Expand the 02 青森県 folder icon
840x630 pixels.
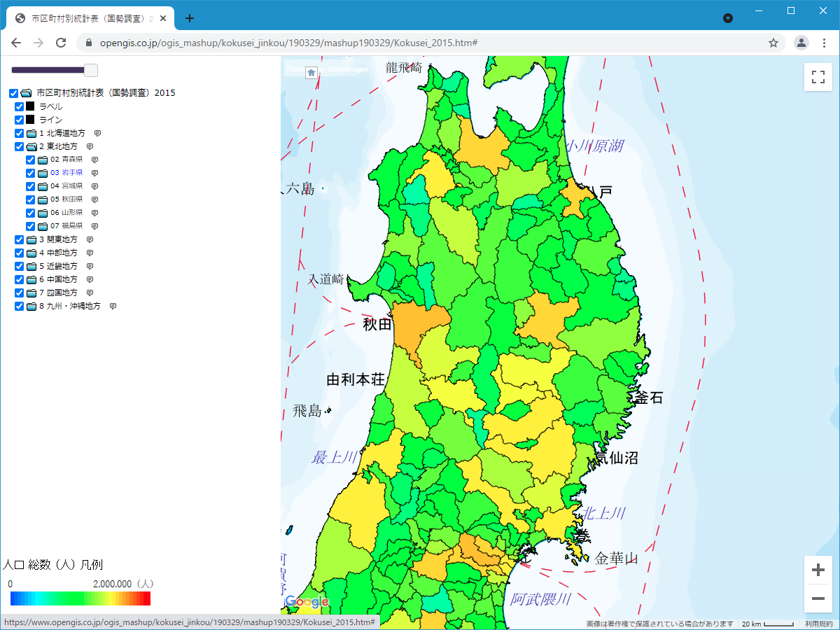tap(42, 160)
